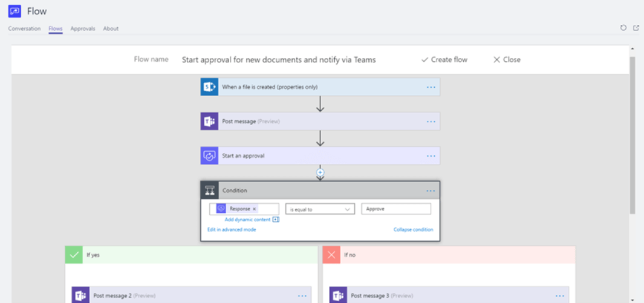This screenshot has height=303, width=644.
Task: Expand the 'Post message 2' step
Action: pos(192,295)
